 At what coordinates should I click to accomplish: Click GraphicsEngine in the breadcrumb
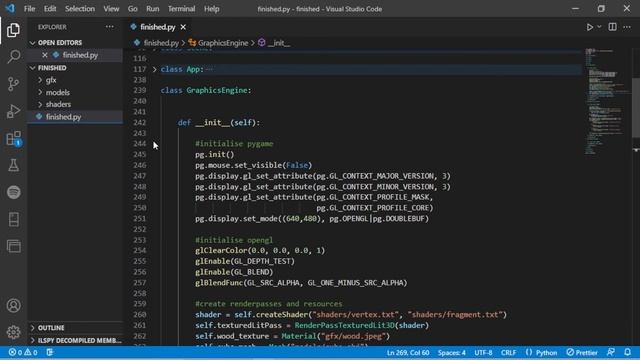[223, 43]
